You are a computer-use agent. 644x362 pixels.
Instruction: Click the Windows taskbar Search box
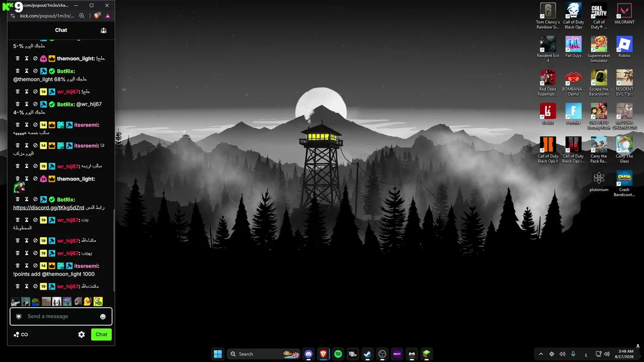tap(263, 354)
